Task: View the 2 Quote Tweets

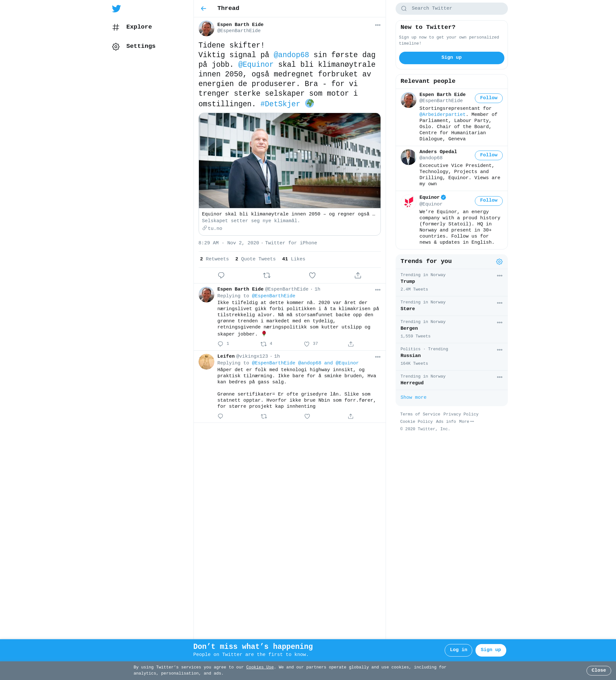Action: [255, 259]
